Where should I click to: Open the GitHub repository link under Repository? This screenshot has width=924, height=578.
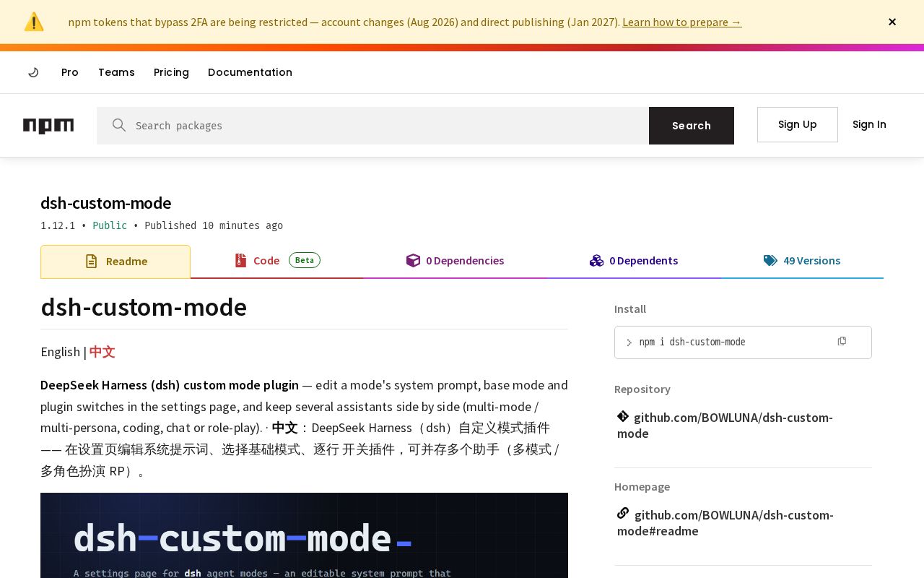[725, 426]
